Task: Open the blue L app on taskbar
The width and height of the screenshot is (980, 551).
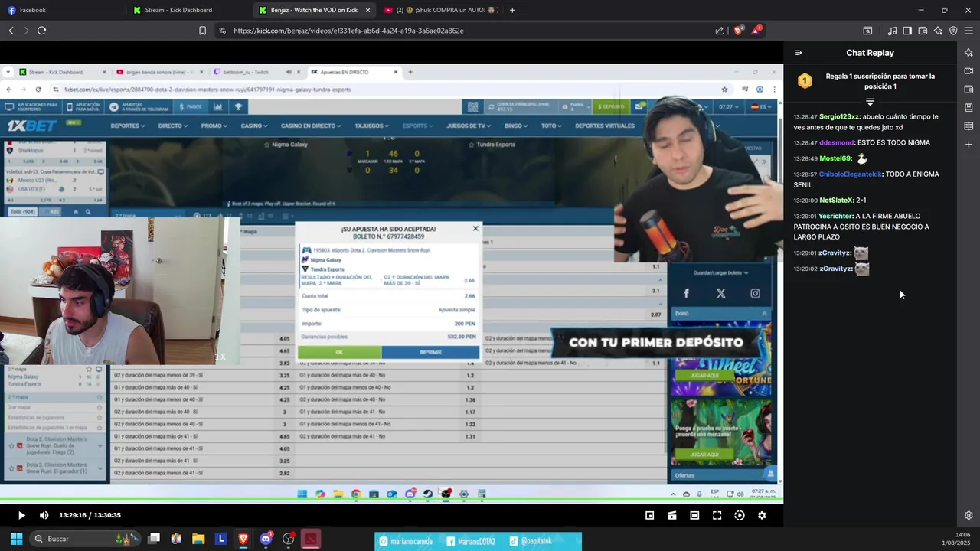Action: tap(221, 539)
